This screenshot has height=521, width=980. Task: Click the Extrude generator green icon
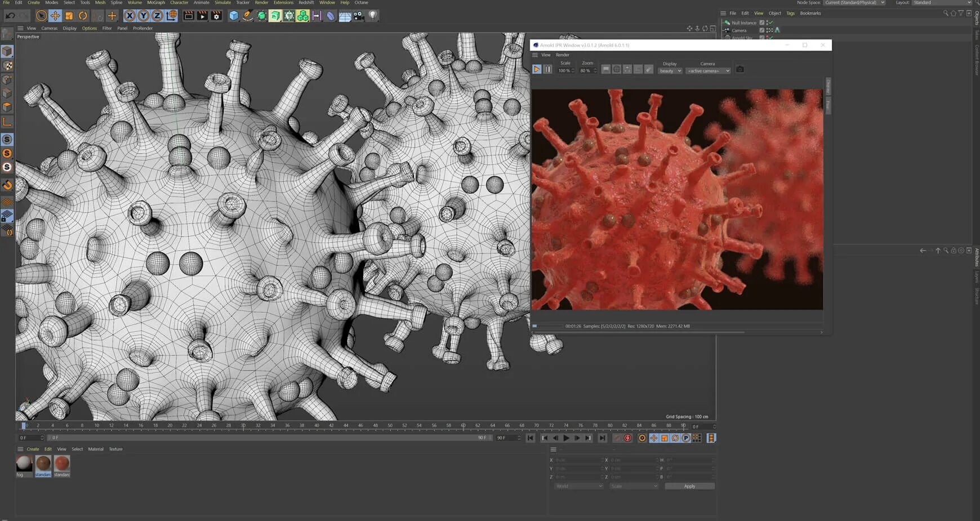pos(275,16)
